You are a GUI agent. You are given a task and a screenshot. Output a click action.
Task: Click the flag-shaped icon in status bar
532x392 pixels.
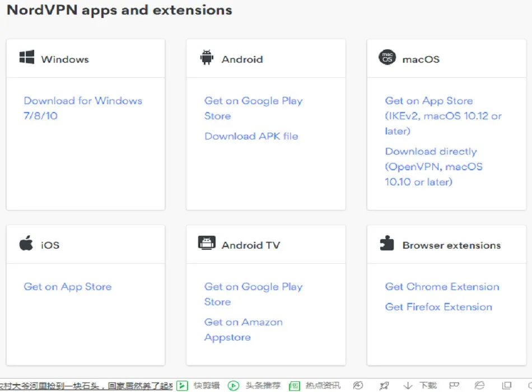coord(454,385)
